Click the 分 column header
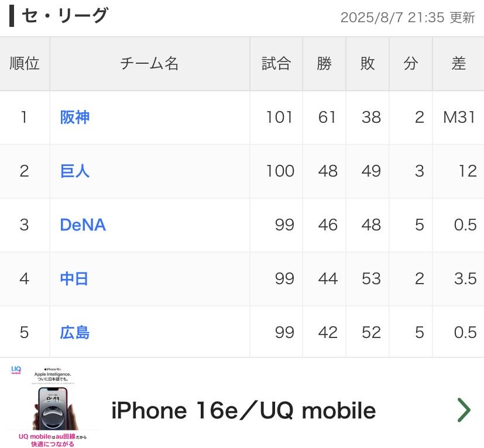 (x=410, y=64)
